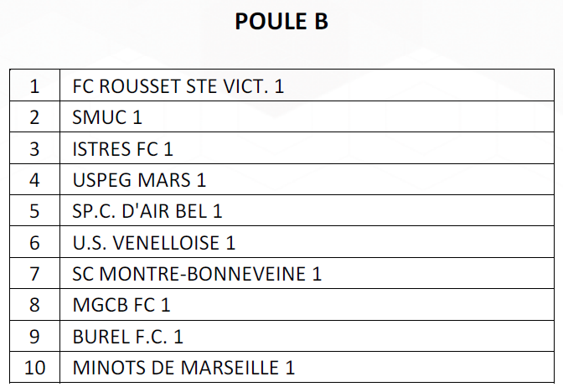
Task: Click rank number 8 cell
Action: click(x=35, y=305)
